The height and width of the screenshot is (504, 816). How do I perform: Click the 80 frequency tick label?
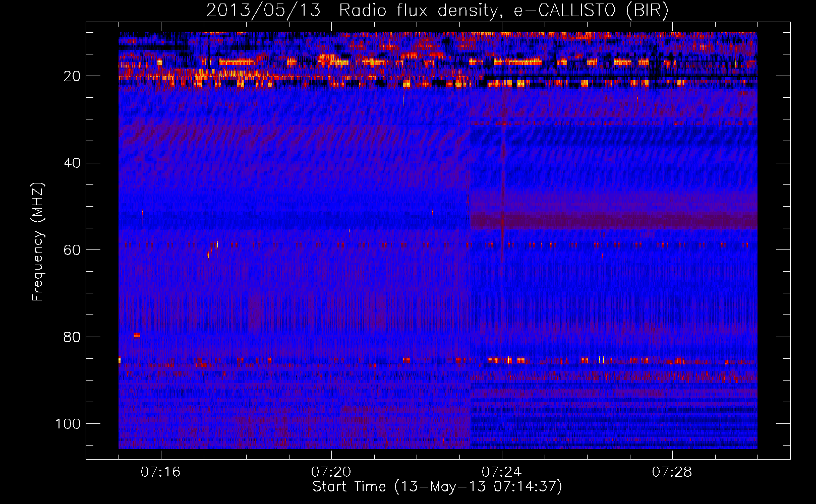[72, 337]
